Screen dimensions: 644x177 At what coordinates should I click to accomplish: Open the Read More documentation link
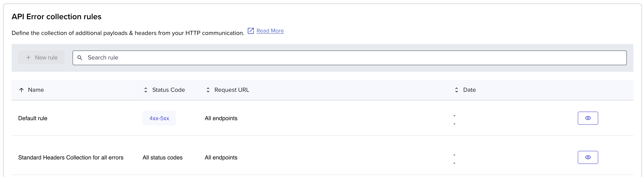[x=270, y=31]
